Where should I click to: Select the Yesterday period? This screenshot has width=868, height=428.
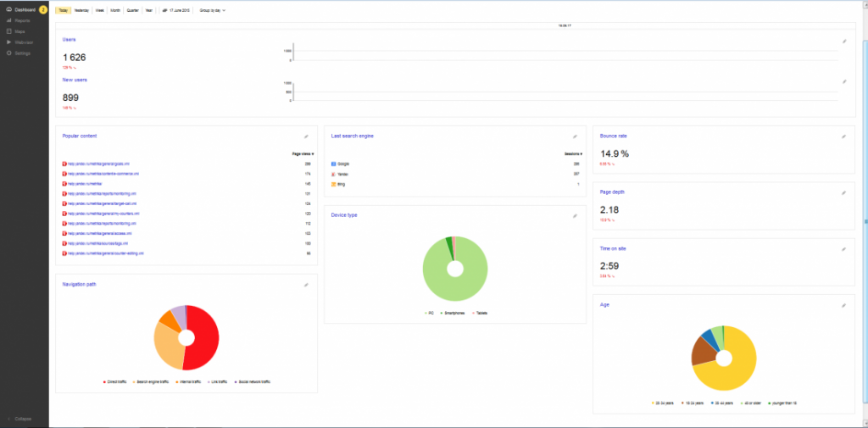[x=81, y=10]
